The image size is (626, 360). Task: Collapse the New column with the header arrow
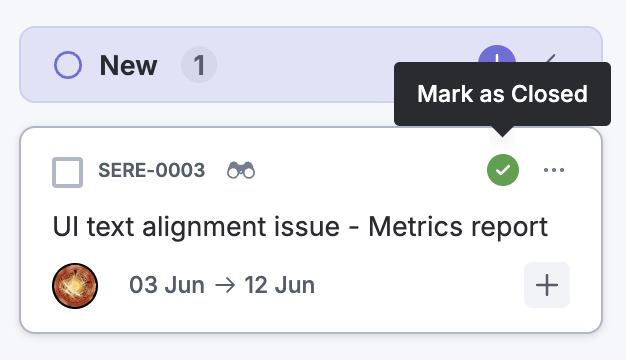pyautogui.click(x=551, y=59)
